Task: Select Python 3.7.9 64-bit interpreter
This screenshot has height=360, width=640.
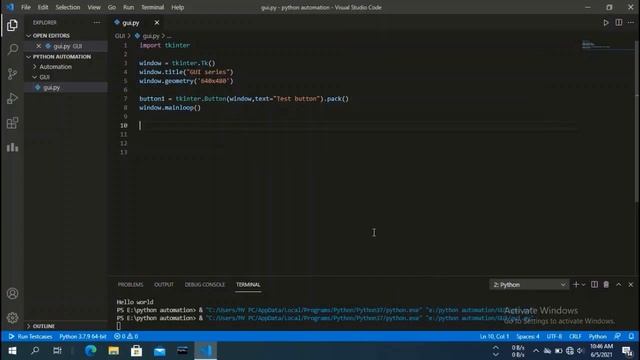Action: 83,336
